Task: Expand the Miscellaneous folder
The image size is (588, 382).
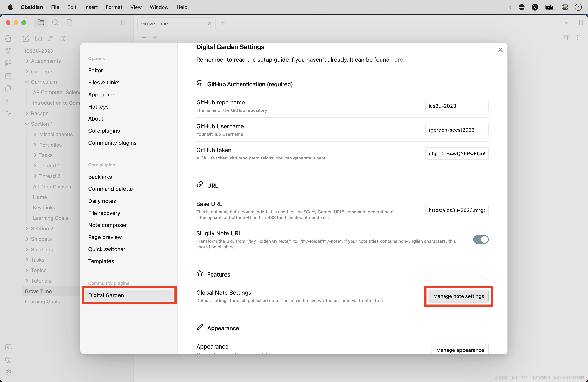Action: [x=56, y=134]
